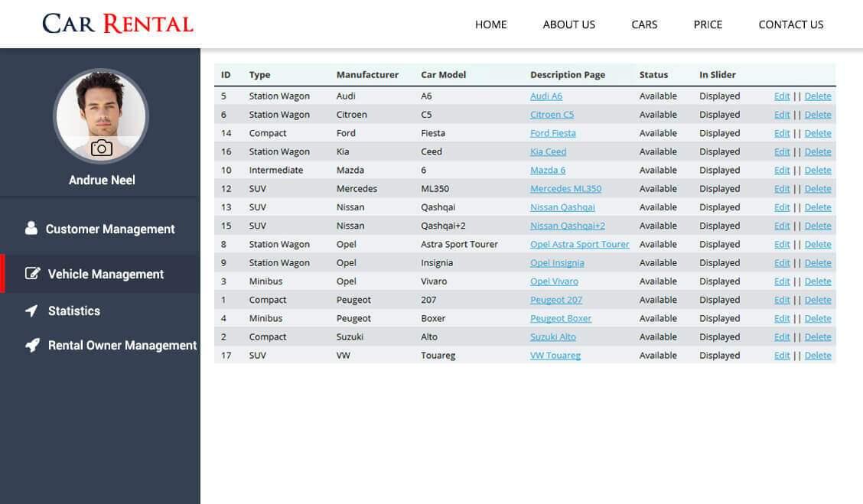Open the Audi A6 description page
The image size is (863, 504).
click(545, 96)
